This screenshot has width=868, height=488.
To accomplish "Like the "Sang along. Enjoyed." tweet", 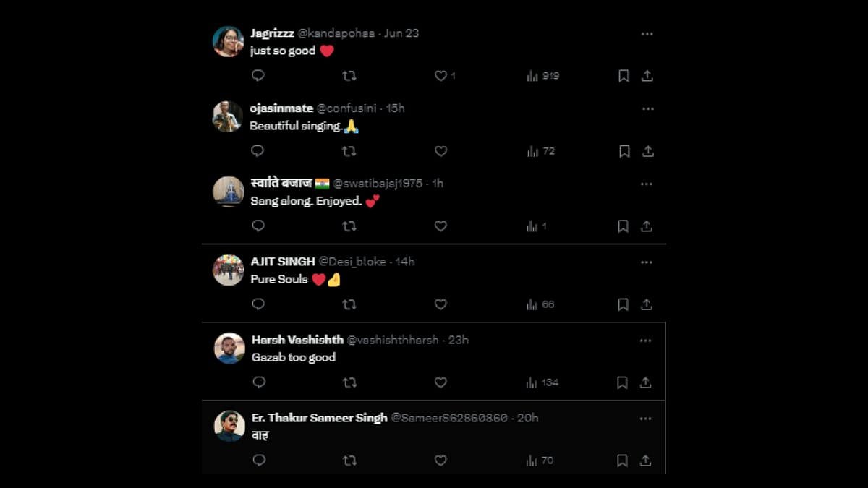I will click(441, 226).
